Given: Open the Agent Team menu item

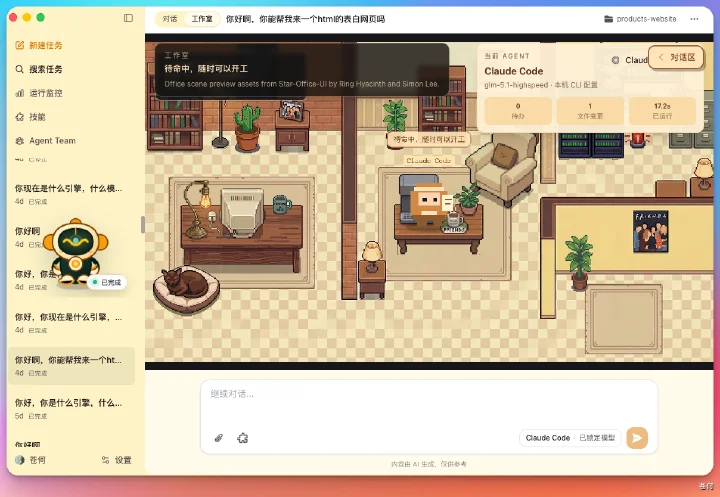Looking at the screenshot, I should (x=52, y=141).
